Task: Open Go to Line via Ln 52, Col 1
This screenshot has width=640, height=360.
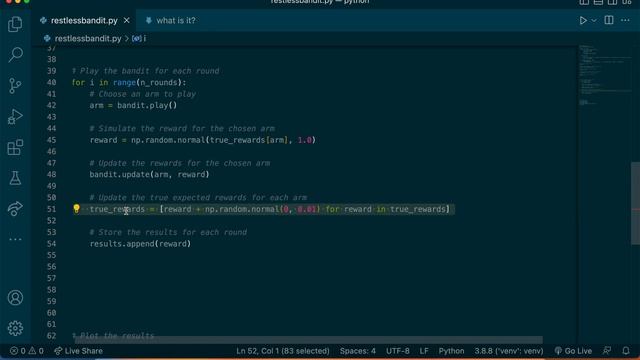Action: click(283, 351)
